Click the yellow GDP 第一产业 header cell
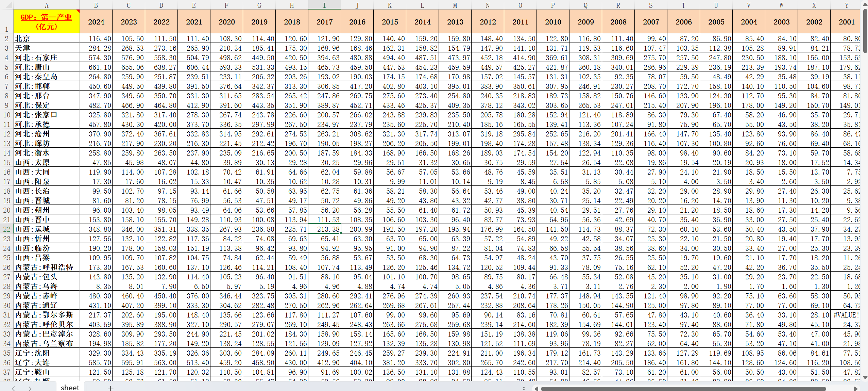868x391 pixels. pos(47,21)
